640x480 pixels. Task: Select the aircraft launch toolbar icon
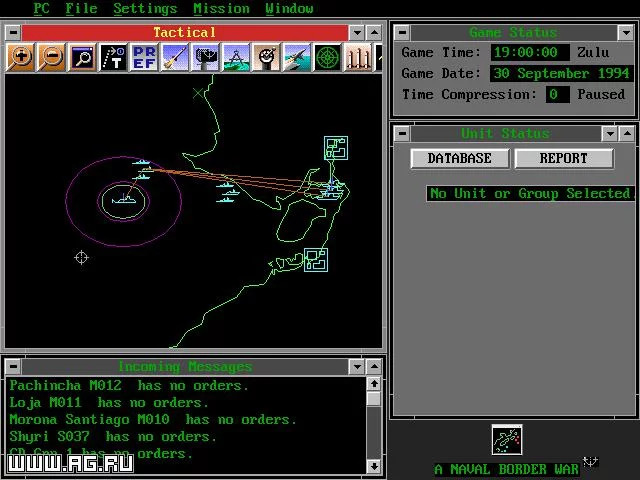[297, 58]
